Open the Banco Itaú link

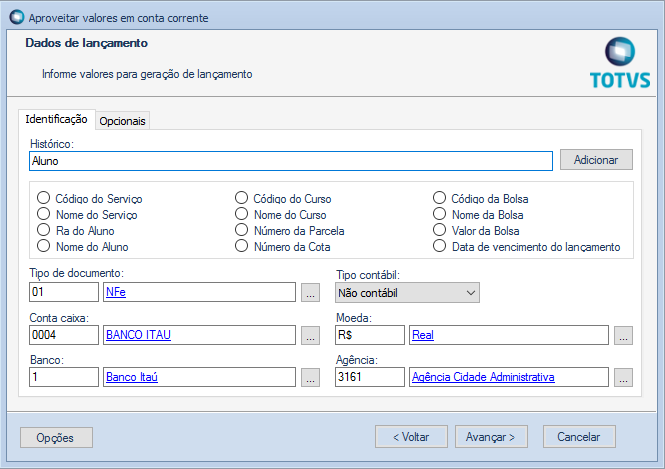[x=132, y=377]
